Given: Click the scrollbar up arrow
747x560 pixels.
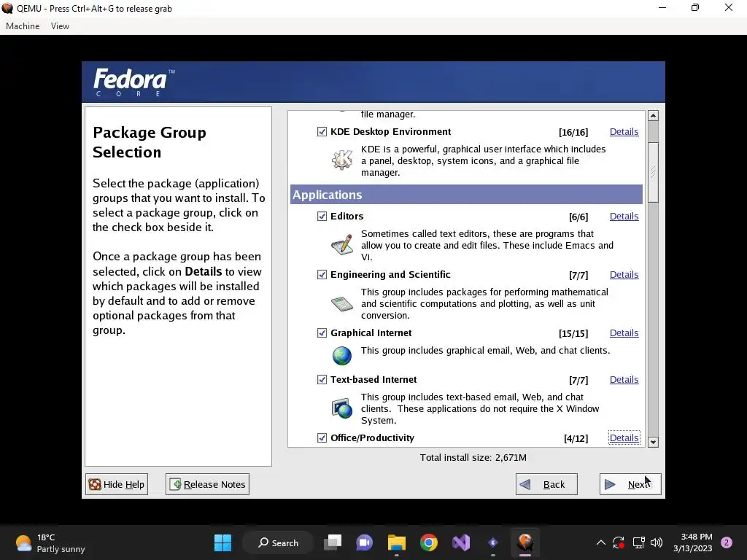Looking at the screenshot, I should (x=653, y=116).
